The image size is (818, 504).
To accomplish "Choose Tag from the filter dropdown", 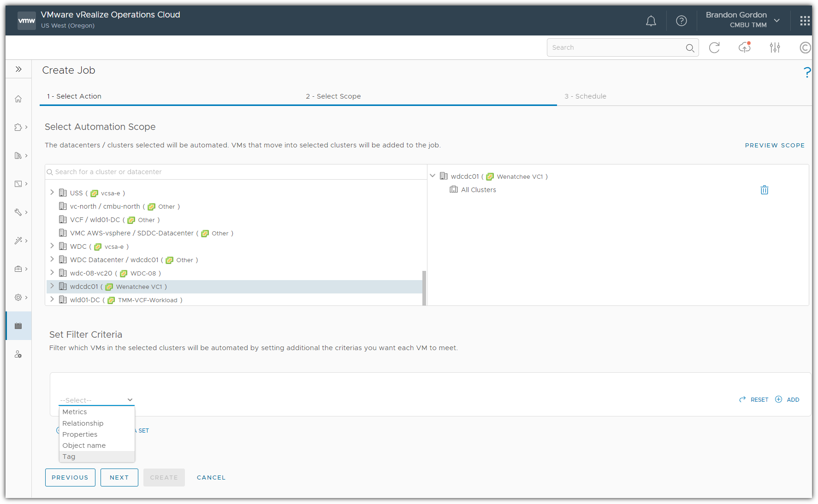I will point(69,457).
